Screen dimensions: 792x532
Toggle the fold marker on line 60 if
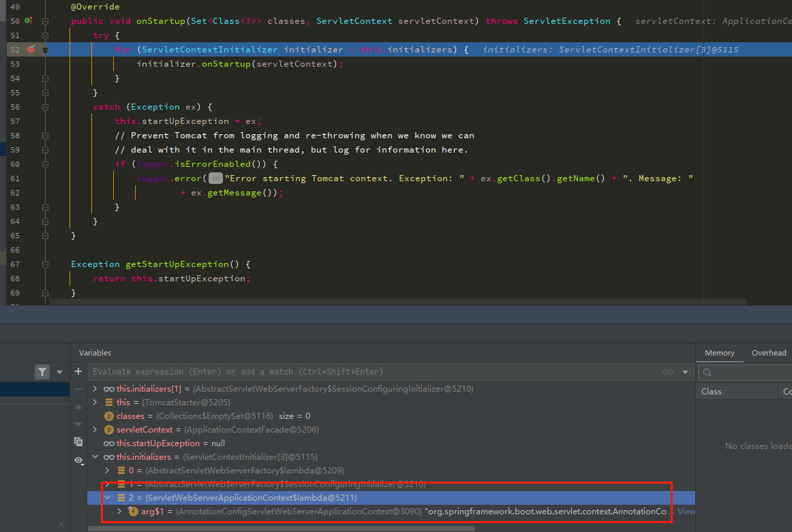(x=45, y=164)
